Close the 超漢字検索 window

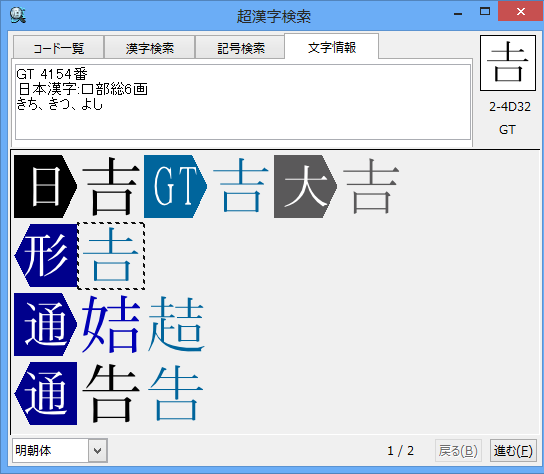point(520,12)
